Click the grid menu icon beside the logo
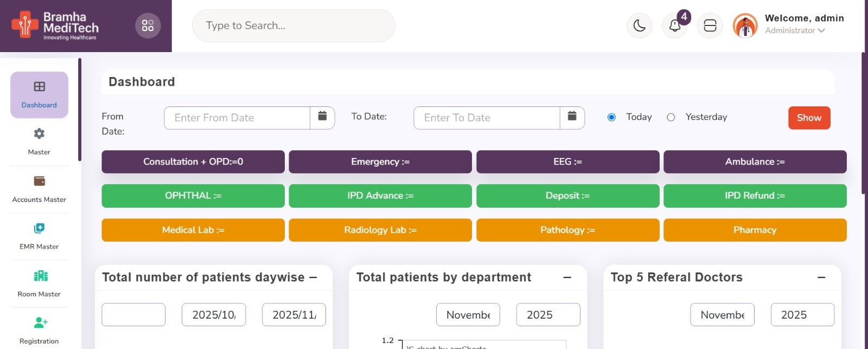The width and height of the screenshot is (868, 349). point(148,26)
